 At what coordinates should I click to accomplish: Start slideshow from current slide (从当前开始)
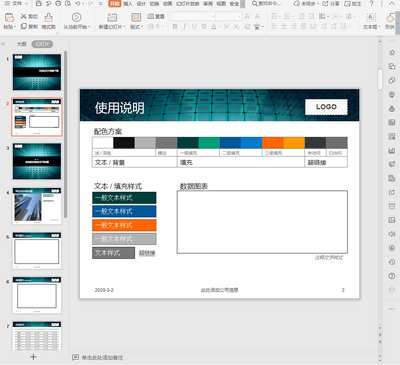(x=76, y=21)
